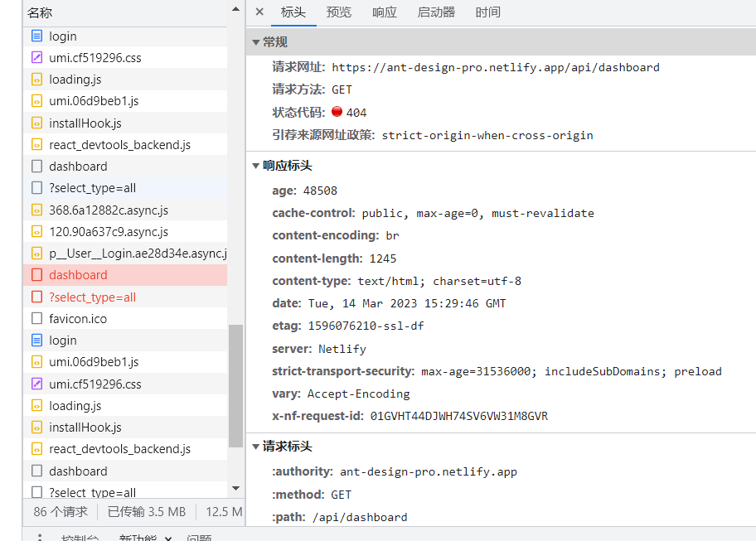Switch to the 标头 tab
The image size is (756, 541).
pos(293,12)
